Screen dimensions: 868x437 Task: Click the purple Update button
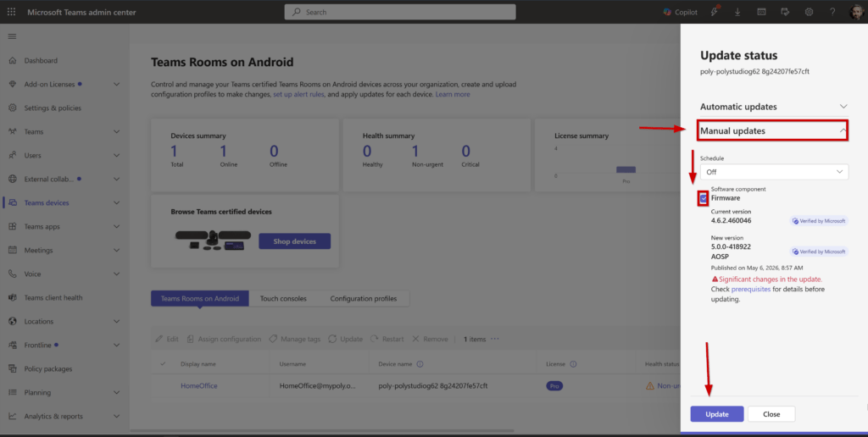click(717, 414)
